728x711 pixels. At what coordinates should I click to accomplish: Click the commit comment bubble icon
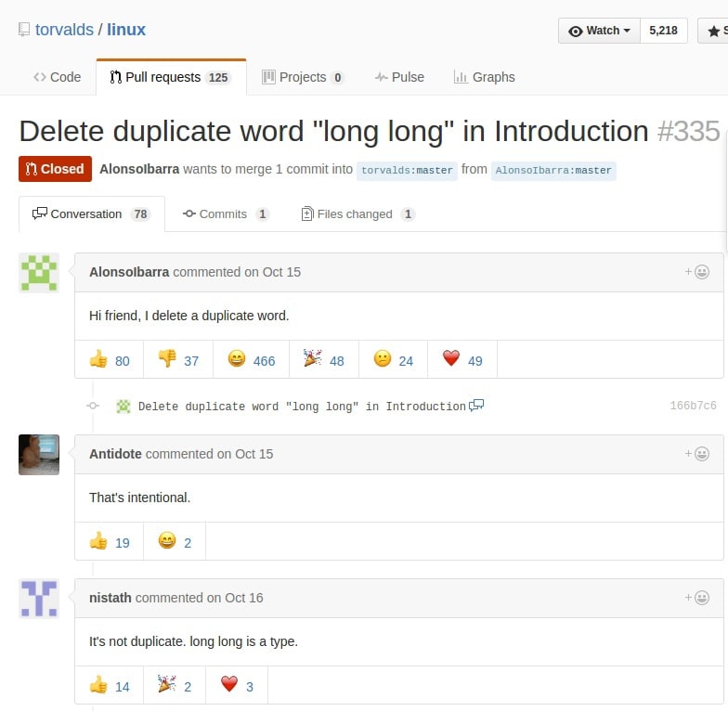pos(476,406)
